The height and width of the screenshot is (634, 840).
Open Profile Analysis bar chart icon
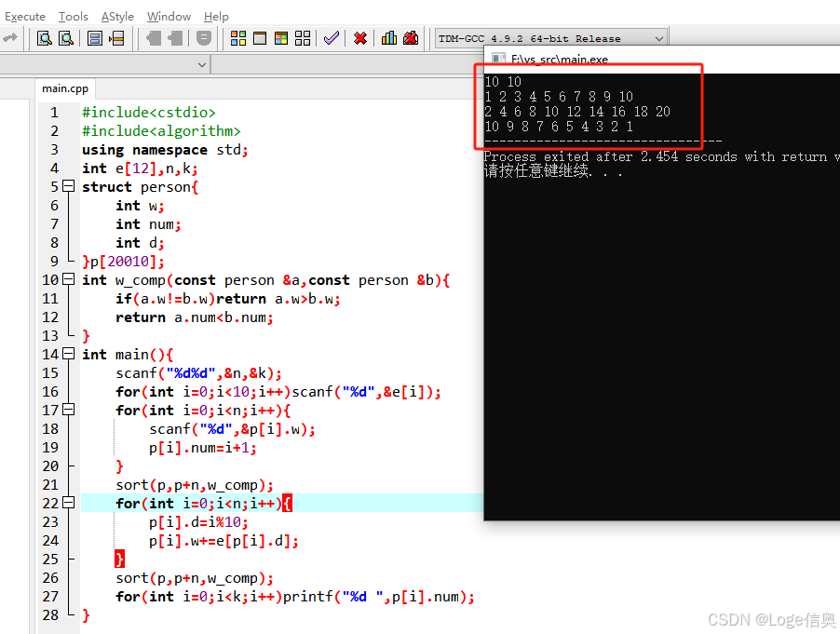click(389, 38)
